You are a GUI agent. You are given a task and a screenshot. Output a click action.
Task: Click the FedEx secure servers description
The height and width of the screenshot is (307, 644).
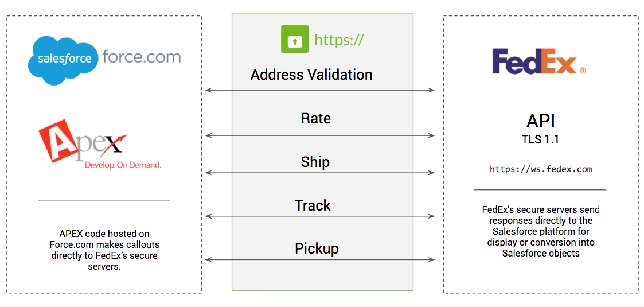click(x=541, y=231)
